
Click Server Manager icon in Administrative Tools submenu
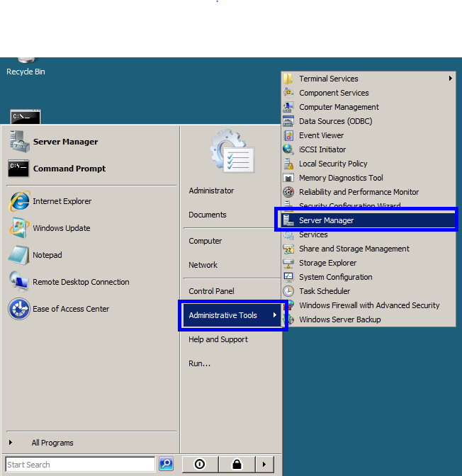tap(288, 220)
